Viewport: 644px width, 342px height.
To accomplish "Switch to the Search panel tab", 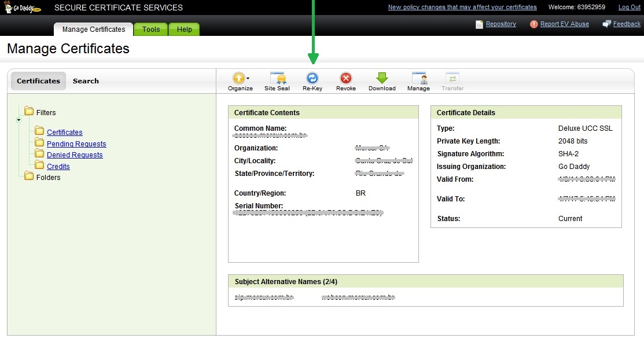I will pos(86,81).
